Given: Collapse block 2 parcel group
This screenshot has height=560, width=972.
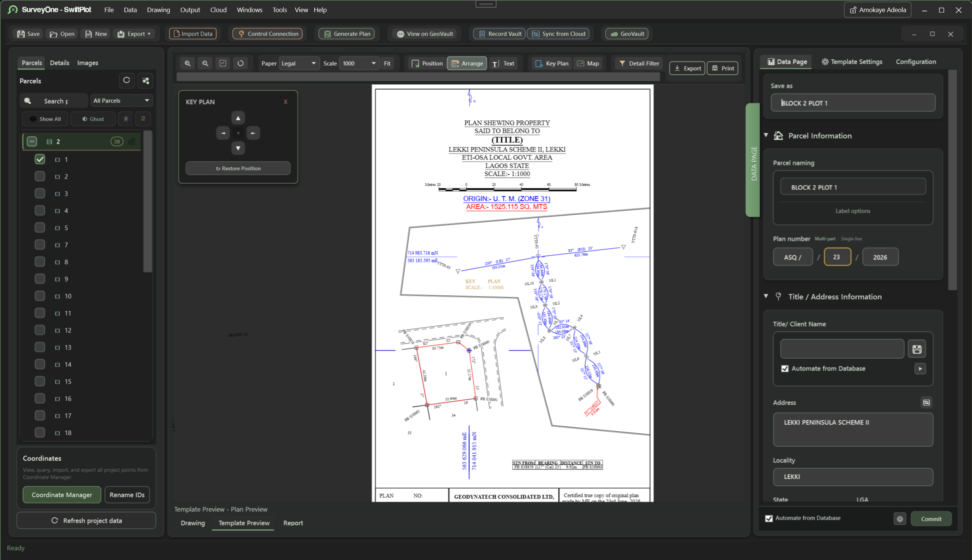Looking at the screenshot, I should 32,142.
